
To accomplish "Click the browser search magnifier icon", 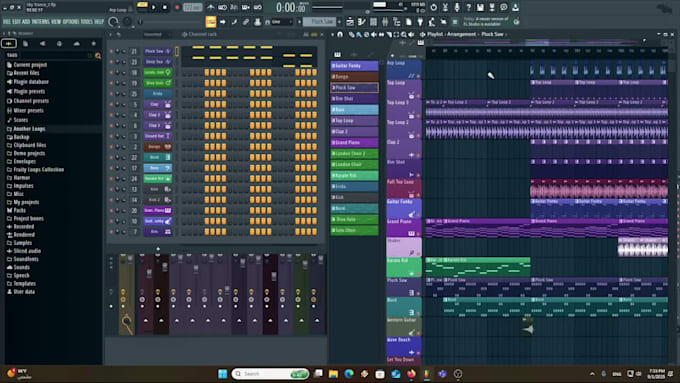I will (98, 56).
